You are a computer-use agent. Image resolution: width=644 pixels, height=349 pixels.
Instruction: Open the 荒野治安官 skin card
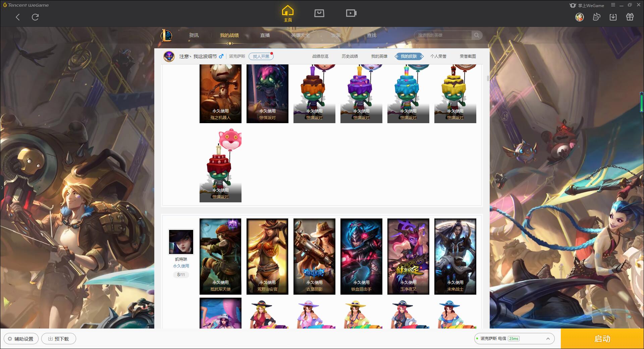click(267, 257)
